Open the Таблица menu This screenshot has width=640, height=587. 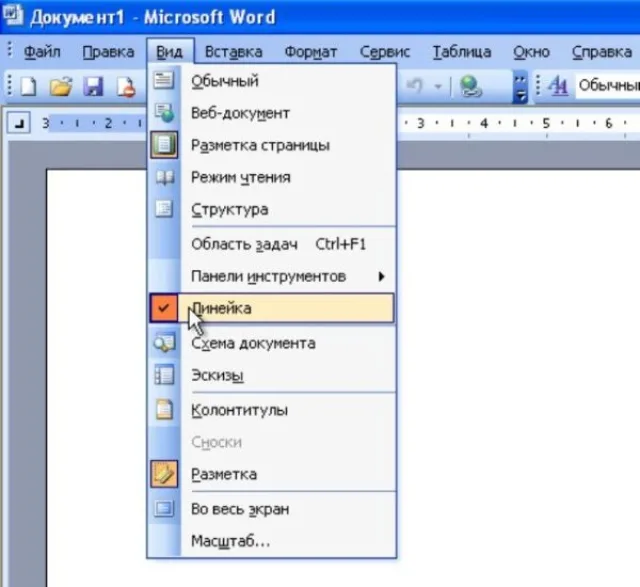click(462, 52)
